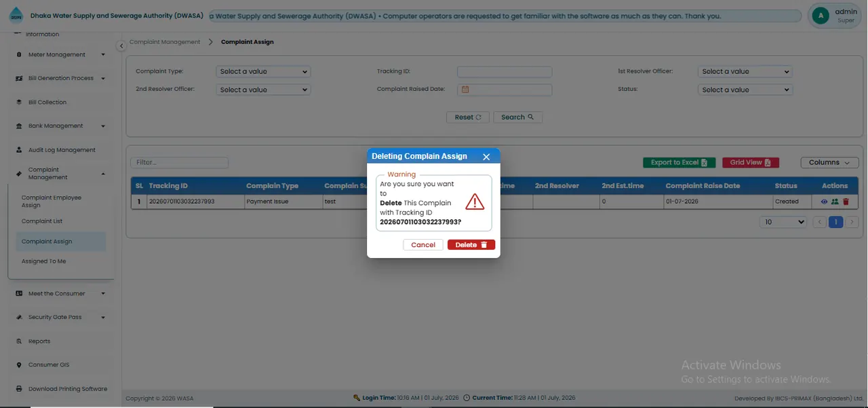Click the Meet the Consumer icon
The image size is (868, 408).
pos(19,294)
